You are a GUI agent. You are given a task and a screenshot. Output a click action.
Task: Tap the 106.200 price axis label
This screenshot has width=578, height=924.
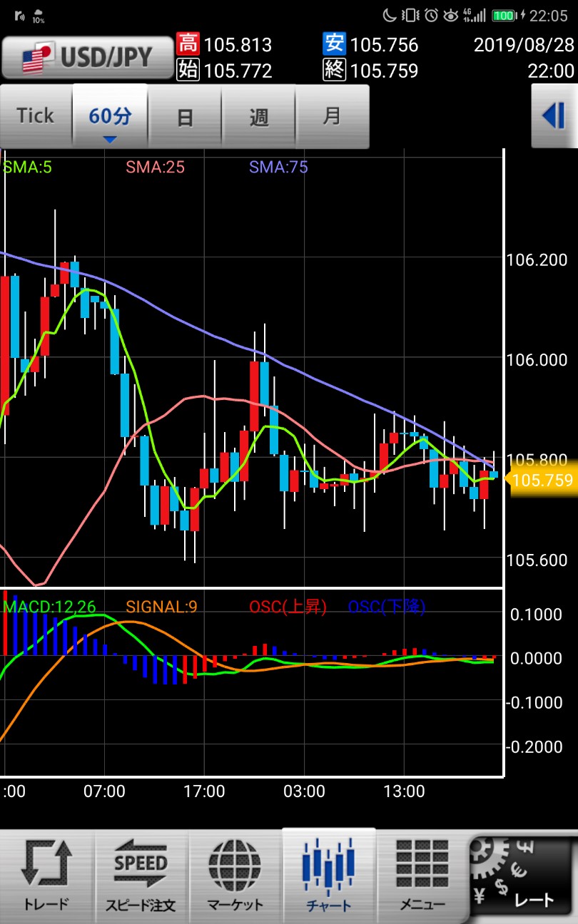point(537,260)
